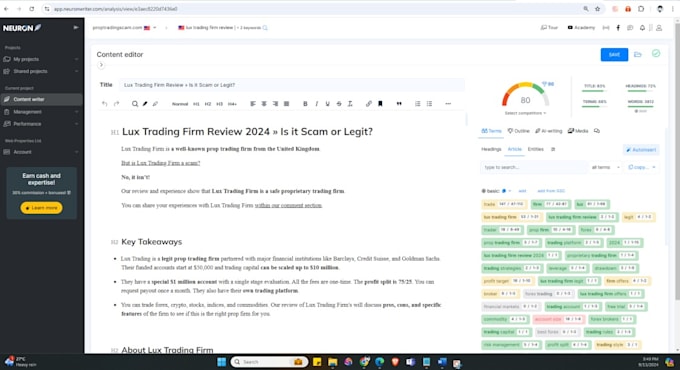This screenshot has height=370, width=680.
Task: Insert a bulleted list
Action: click(429, 104)
